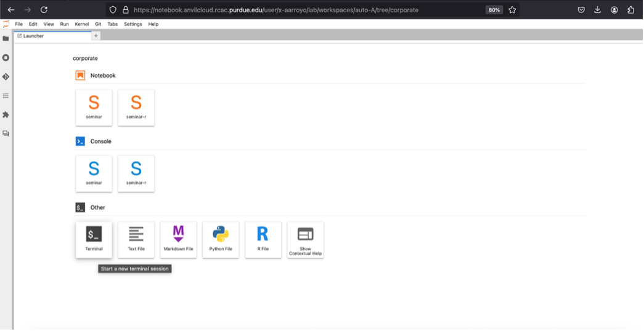Open the Kernel menu
644x331 pixels.
click(81, 24)
